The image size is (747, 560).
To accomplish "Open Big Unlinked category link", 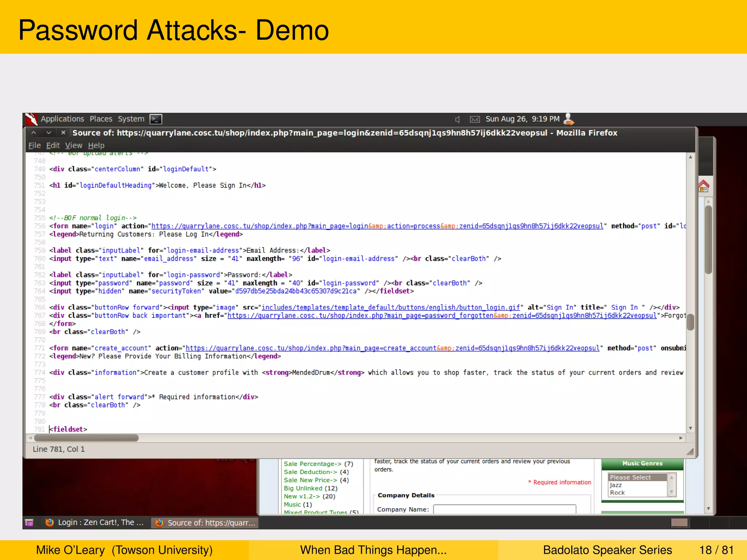I will pyautogui.click(x=303, y=488).
